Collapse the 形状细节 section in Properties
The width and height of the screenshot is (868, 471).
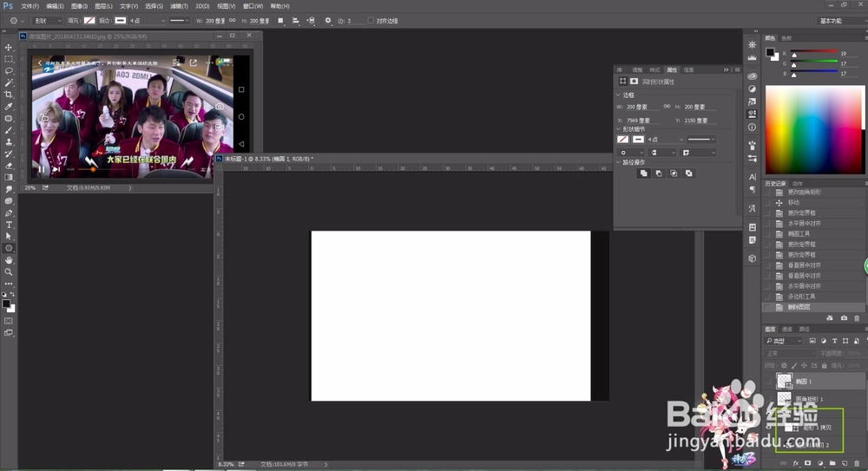pyautogui.click(x=618, y=129)
